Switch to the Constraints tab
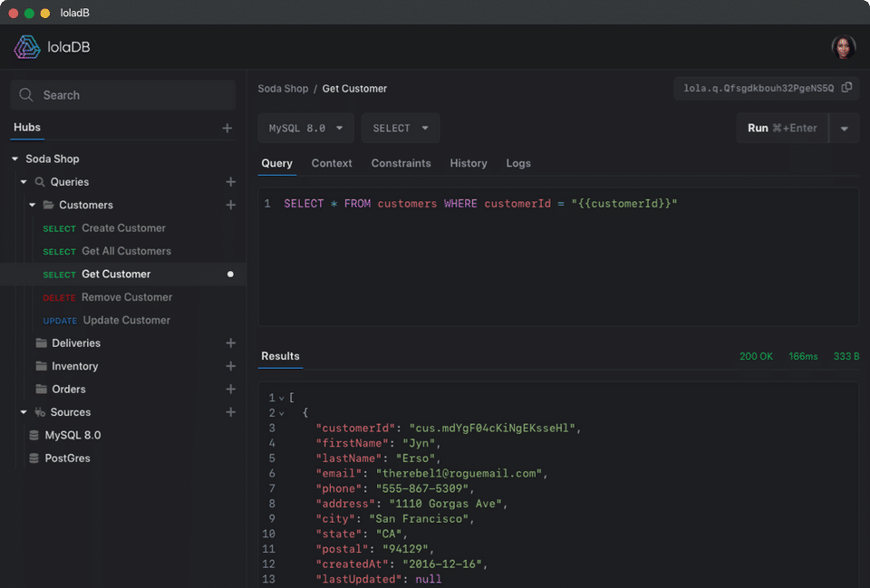Viewport: 870px width, 588px height. (401, 163)
